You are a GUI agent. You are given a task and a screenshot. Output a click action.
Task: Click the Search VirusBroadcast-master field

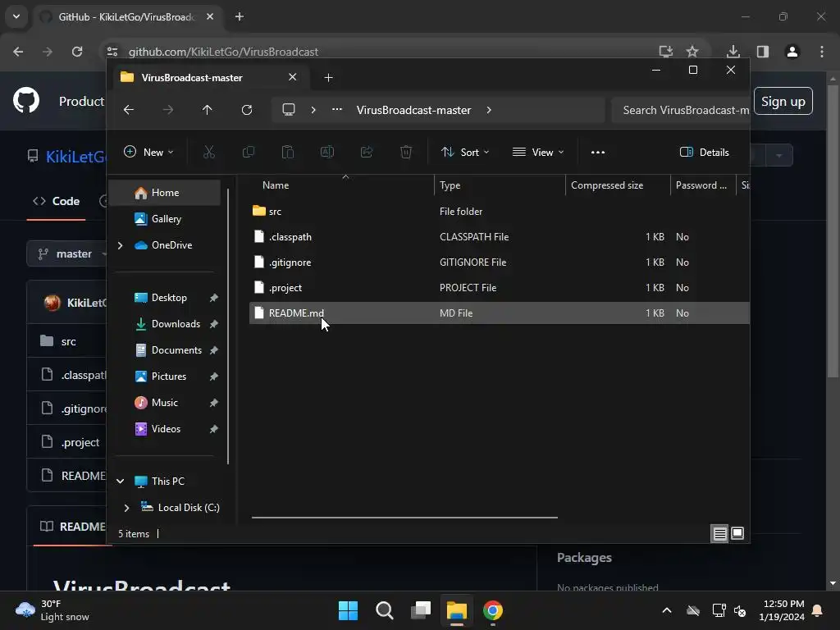point(680,110)
